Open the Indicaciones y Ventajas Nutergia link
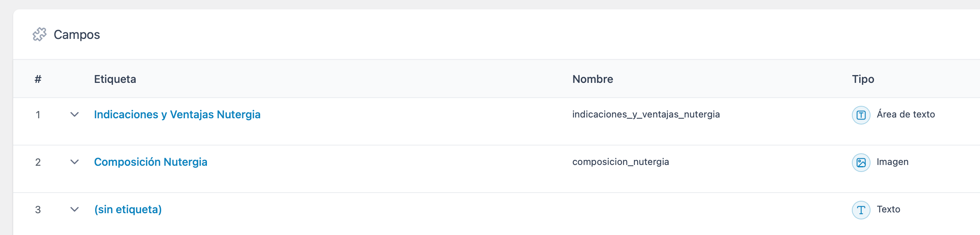The image size is (980, 235). click(x=177, y=114)
